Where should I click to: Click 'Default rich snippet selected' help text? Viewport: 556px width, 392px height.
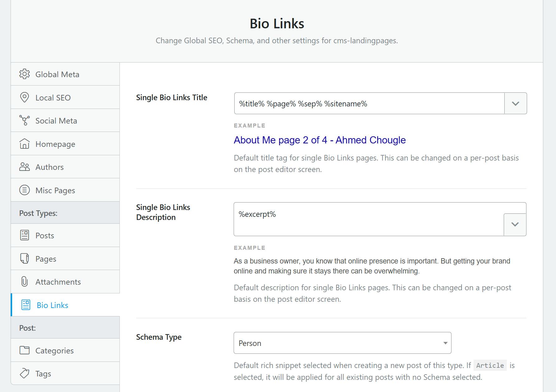[374, 371]
